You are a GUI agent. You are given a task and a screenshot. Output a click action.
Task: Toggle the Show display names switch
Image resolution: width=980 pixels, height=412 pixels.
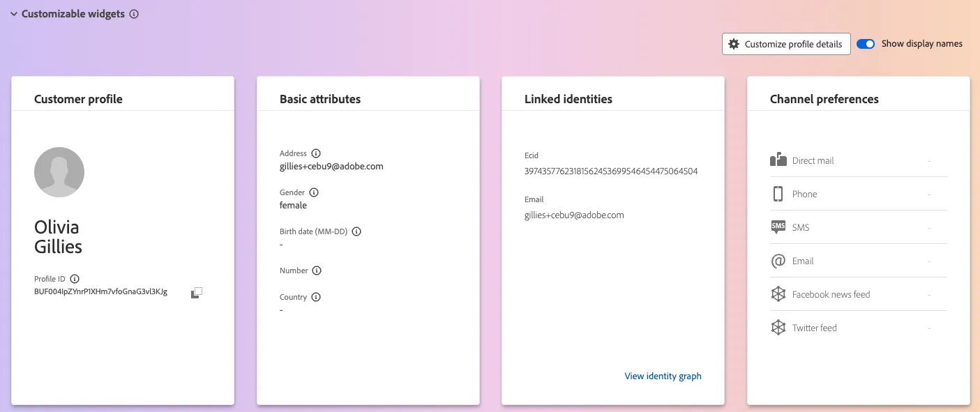coord(866,44)
